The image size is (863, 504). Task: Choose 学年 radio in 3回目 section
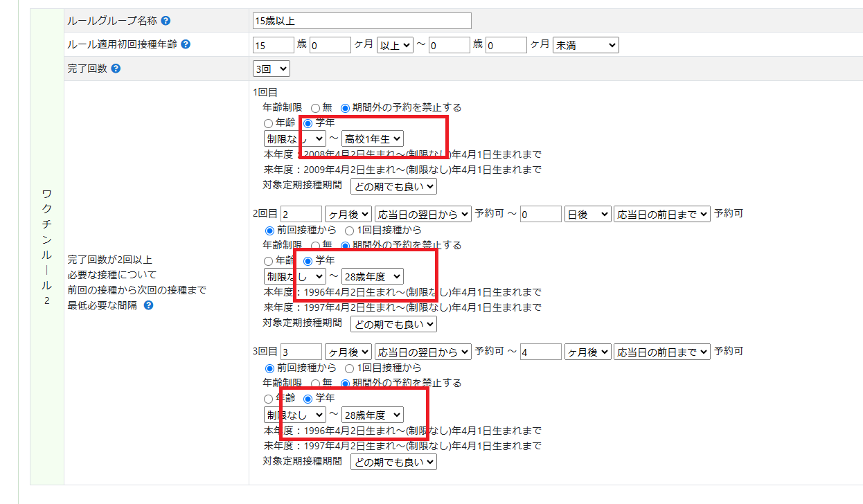(308, 399)
